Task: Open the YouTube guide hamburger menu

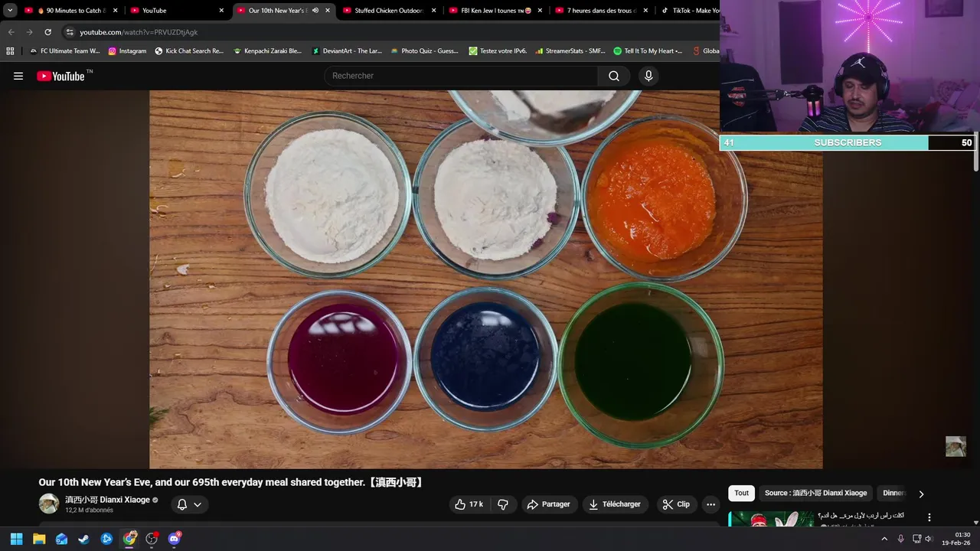Action: point(18,76)
